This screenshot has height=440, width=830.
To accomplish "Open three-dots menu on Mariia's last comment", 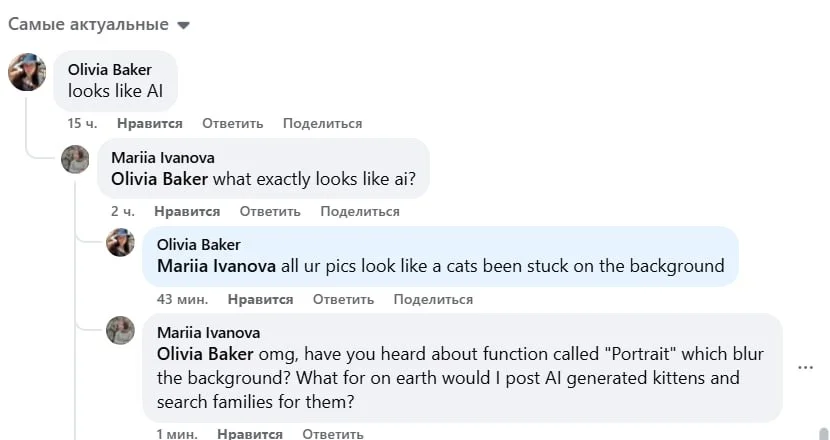I will tap(805, 367).
